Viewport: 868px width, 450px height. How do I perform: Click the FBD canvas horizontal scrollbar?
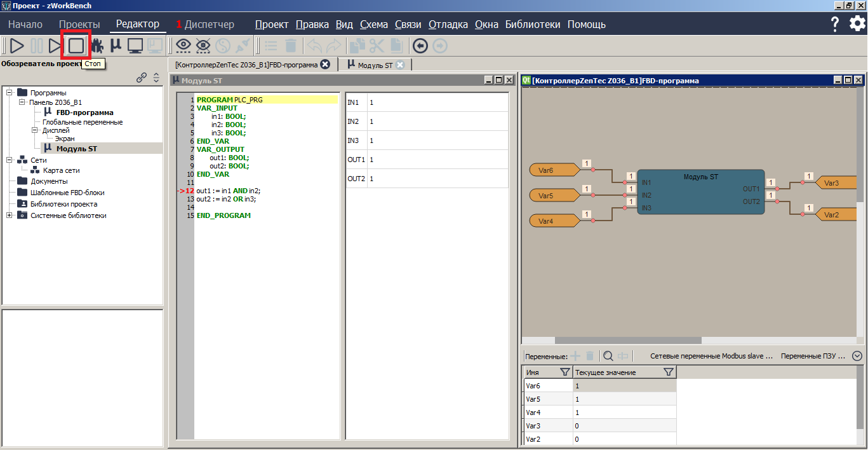(x=627, y=341)
